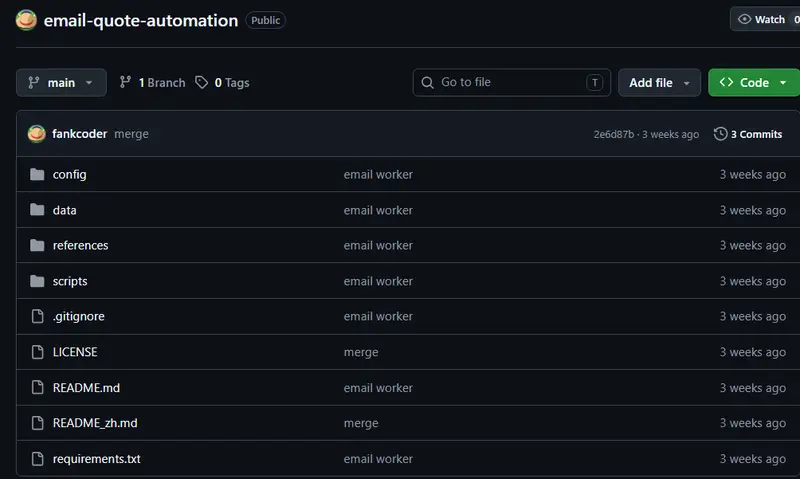Open 'email worker' commit on requirements.txt row
800x479 pixels.
[x=378, y=459]
